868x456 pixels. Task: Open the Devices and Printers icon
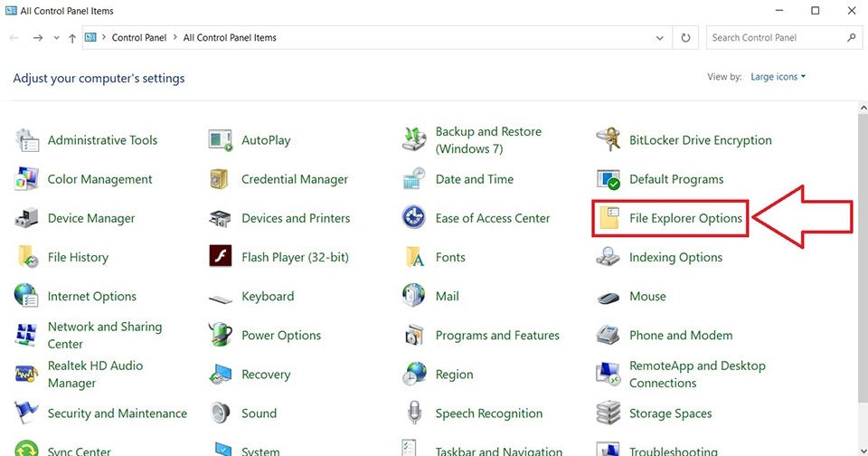click(x=221, y=218)
